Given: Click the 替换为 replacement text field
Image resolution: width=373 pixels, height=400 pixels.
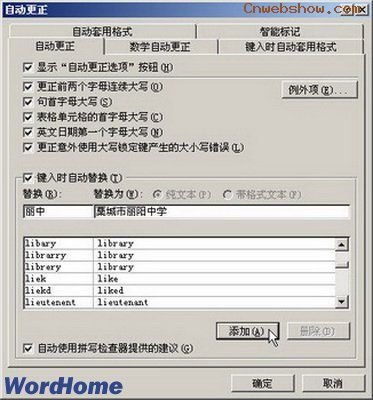Looking at the screenshot, I should point(222,212).
